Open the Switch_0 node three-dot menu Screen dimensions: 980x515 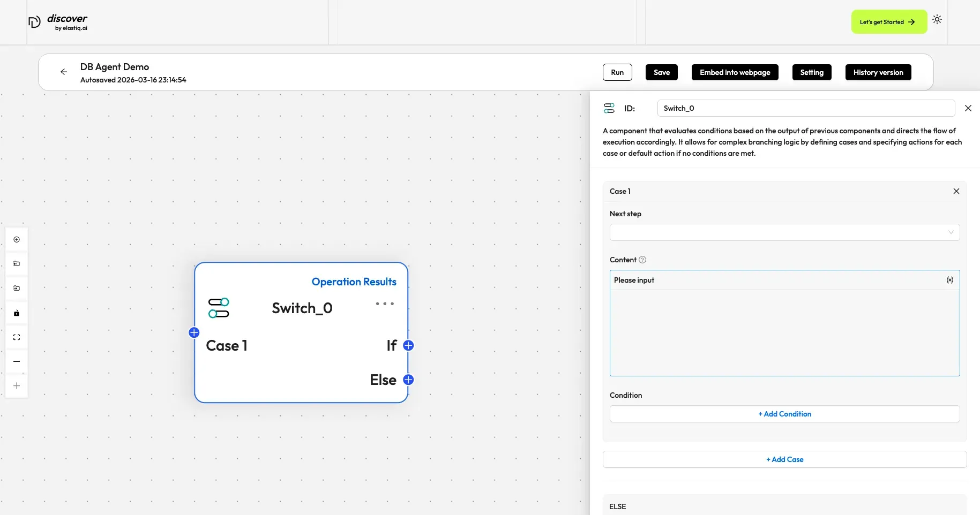[x=384, y=304]
